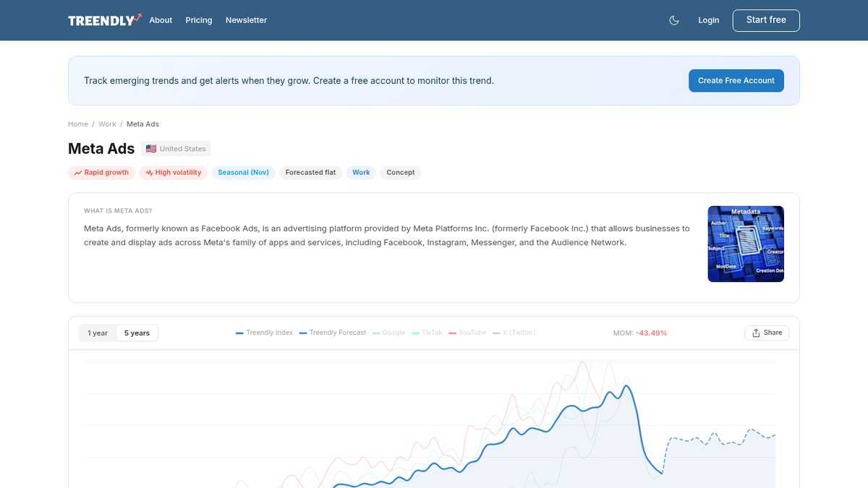Open the Pricing page
Image resolution: width=868 pixels, height=488 pixels.
199,20
